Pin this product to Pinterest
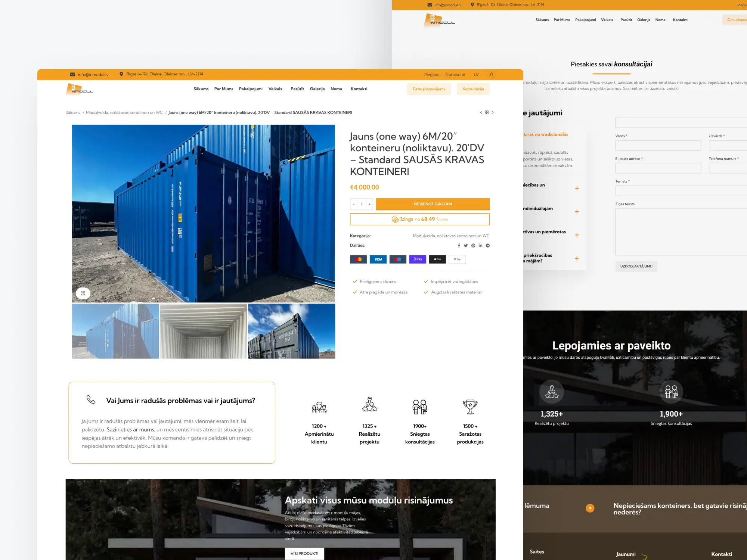Screen dimensions: 747x560 (x=473, y=246)
